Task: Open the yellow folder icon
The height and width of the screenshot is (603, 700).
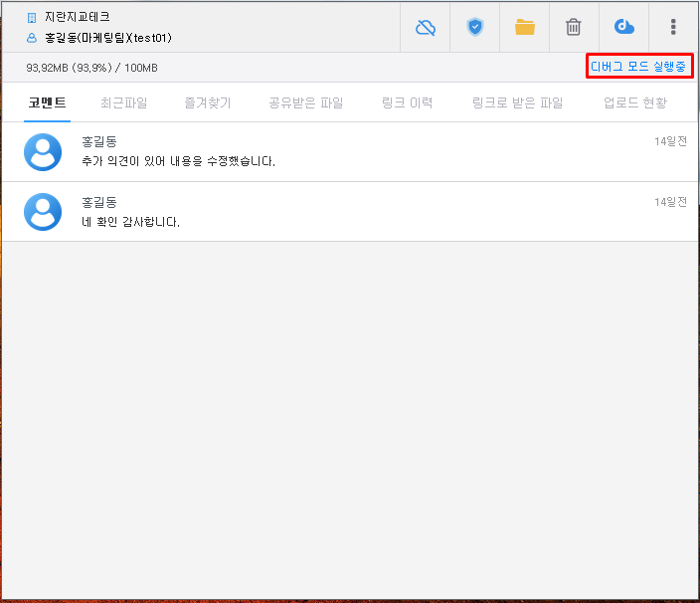Action: point(525,27)
